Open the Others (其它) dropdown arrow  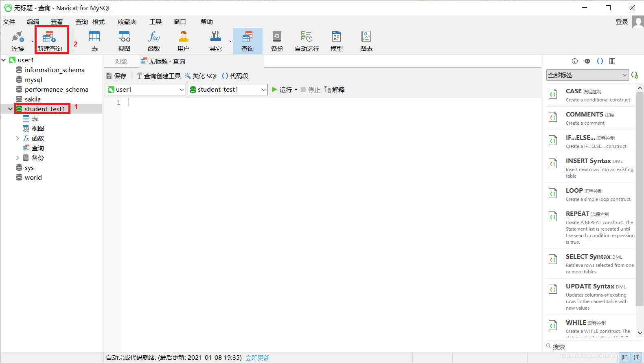click(x=230, y=41)
